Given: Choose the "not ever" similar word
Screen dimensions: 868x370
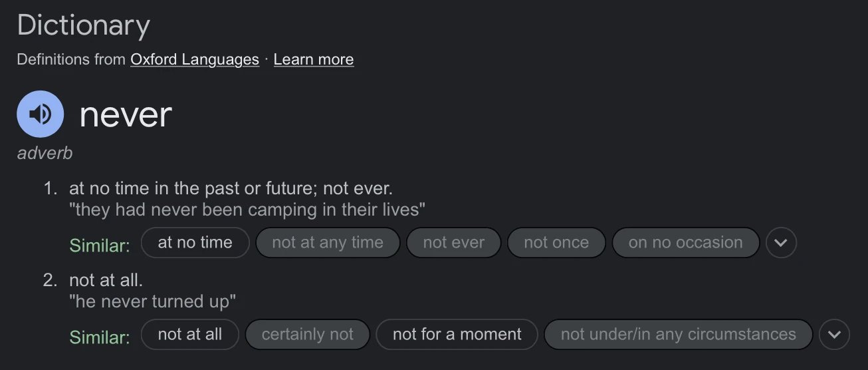Looking at the screenshot, I should click(454, 243).
